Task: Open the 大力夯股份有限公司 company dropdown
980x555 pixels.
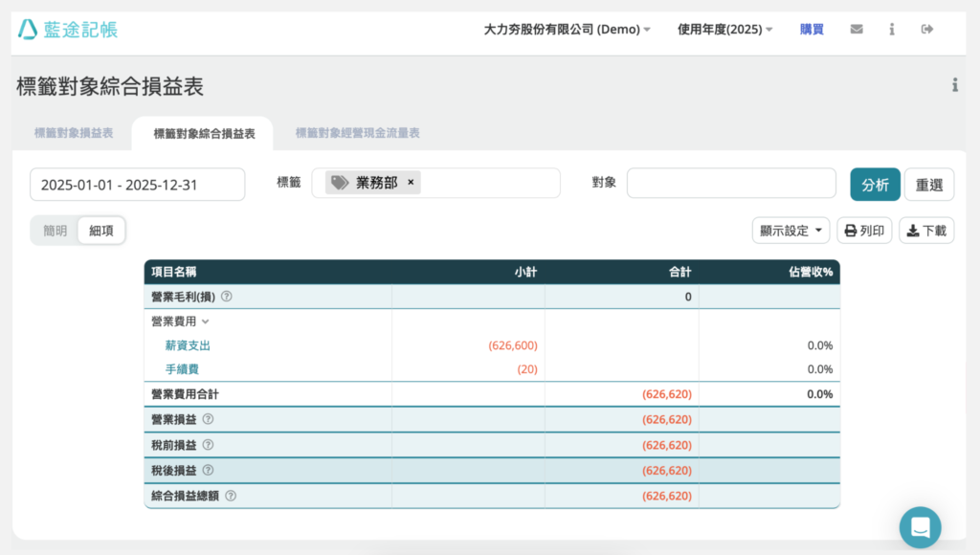Action: 567,29
